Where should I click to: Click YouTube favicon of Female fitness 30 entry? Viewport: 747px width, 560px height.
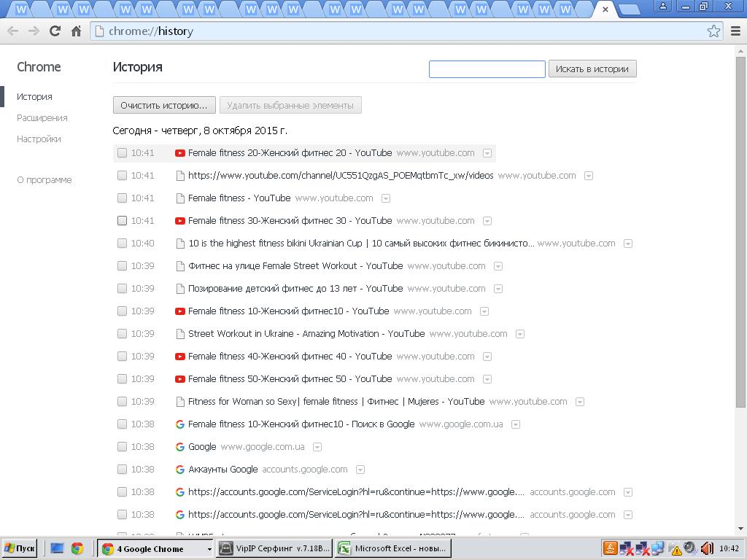click(179, 221)
